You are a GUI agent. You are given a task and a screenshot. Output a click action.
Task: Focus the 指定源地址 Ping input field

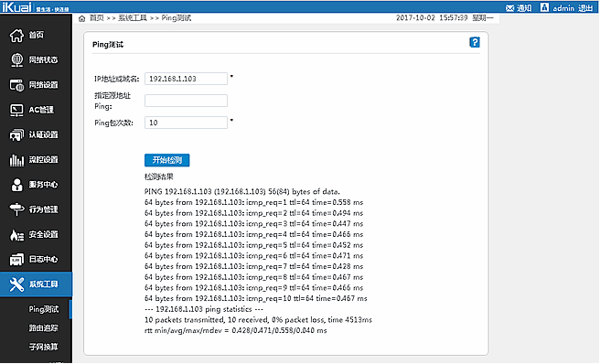[x=186, y=101]
